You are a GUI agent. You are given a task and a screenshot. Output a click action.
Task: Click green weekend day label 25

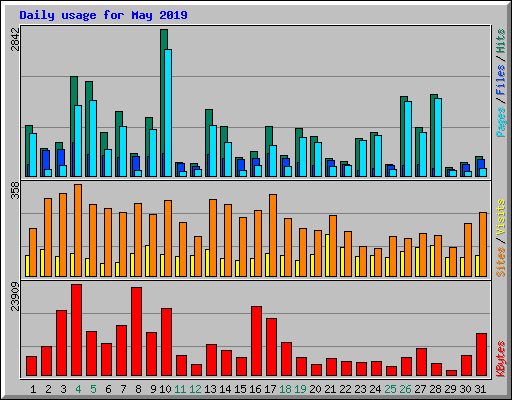click(x=390, y=389)
